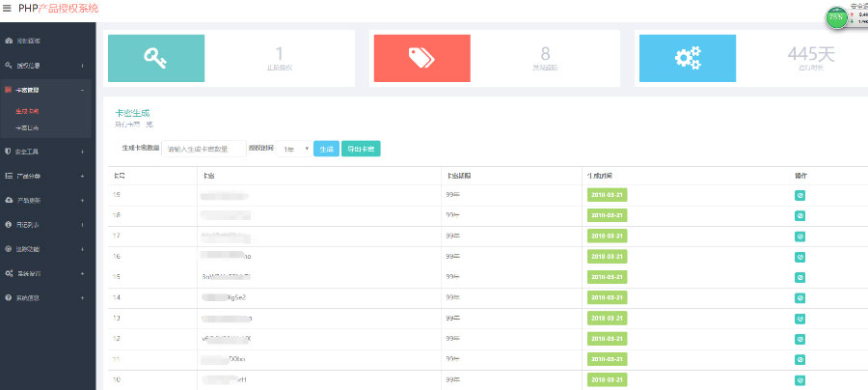Viewport: 868px width, 390px height.
Task: Click the action icon for row 19
Action: (x=800, y=195)
